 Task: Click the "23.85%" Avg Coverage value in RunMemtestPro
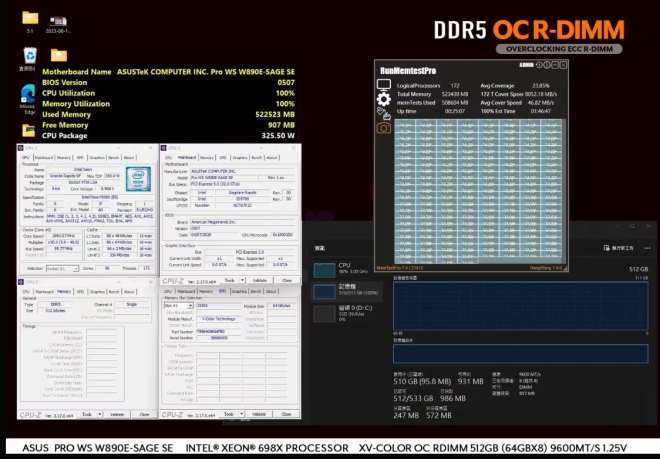540,85
